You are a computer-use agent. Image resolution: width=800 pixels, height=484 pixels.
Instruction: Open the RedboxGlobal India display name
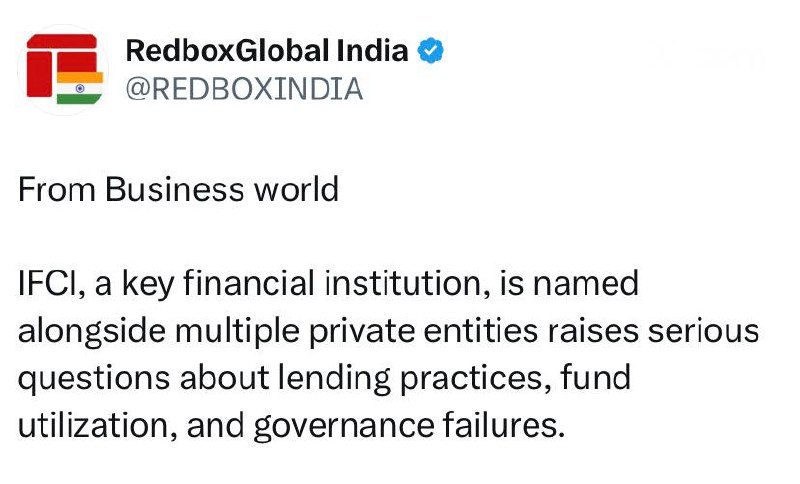(x=267, y=51)
